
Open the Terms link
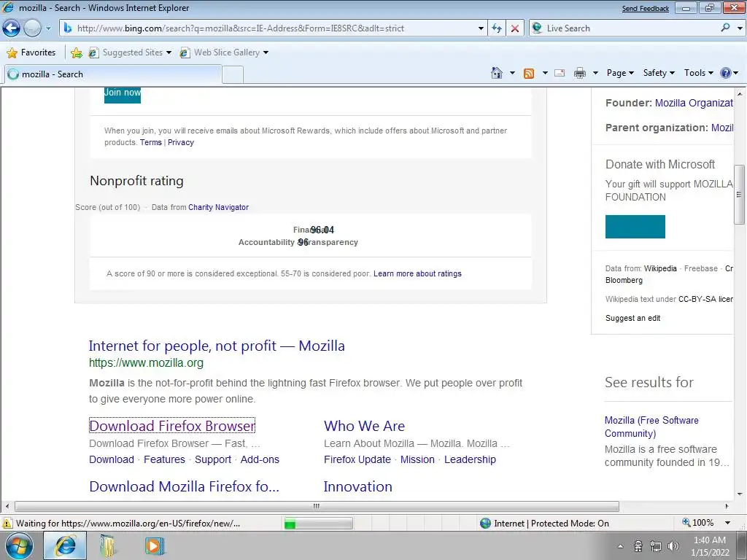pos(150,142)
